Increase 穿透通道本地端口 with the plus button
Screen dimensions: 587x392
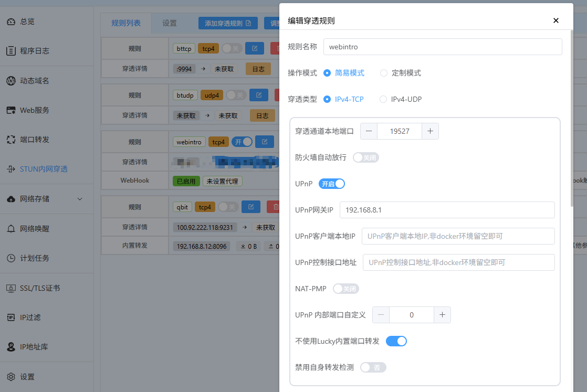click(430, 131)
